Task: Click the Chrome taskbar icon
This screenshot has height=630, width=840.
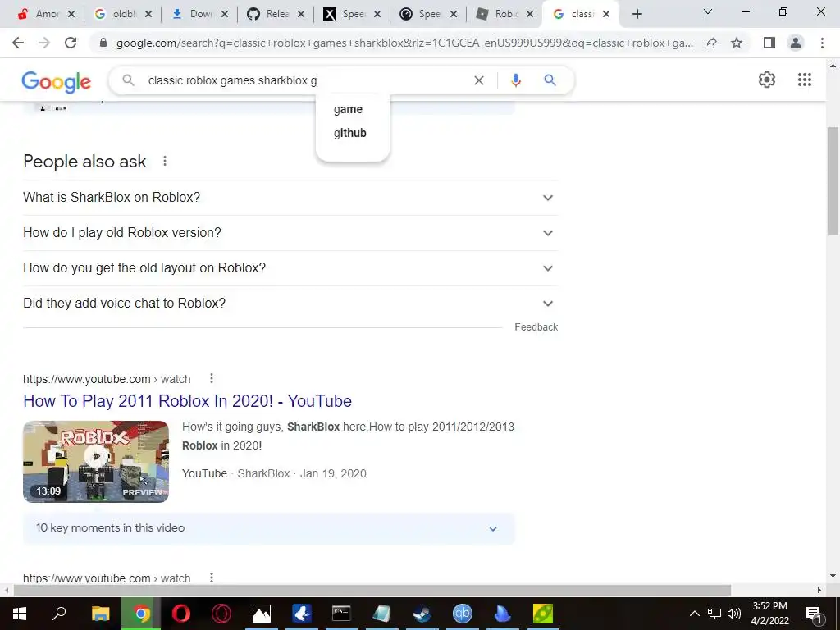Action: [141, 614]
